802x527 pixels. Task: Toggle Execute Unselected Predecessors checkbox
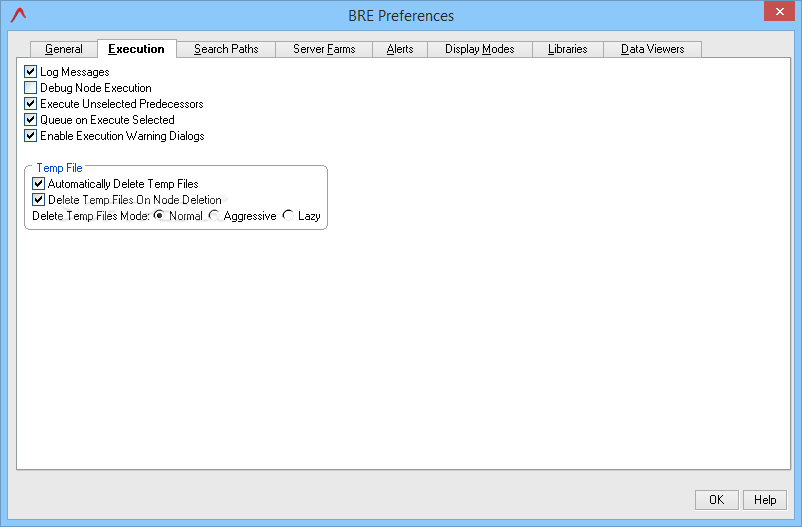coord(31,103)
